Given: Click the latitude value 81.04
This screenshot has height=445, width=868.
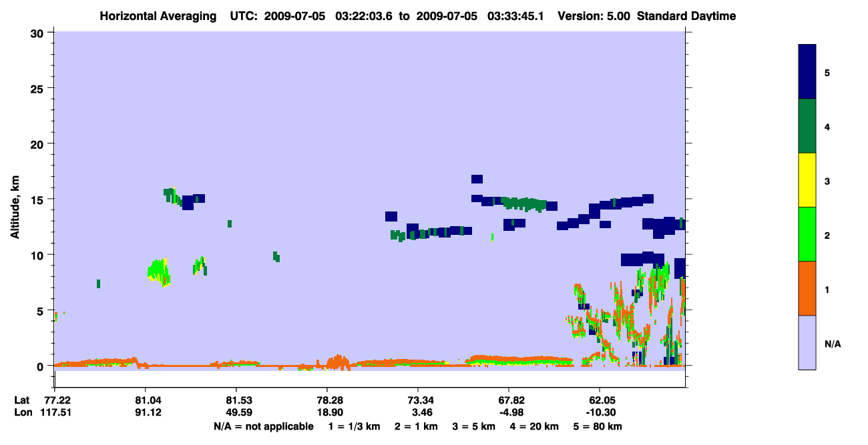Looking at the screenshot, I should coord(148,400).
